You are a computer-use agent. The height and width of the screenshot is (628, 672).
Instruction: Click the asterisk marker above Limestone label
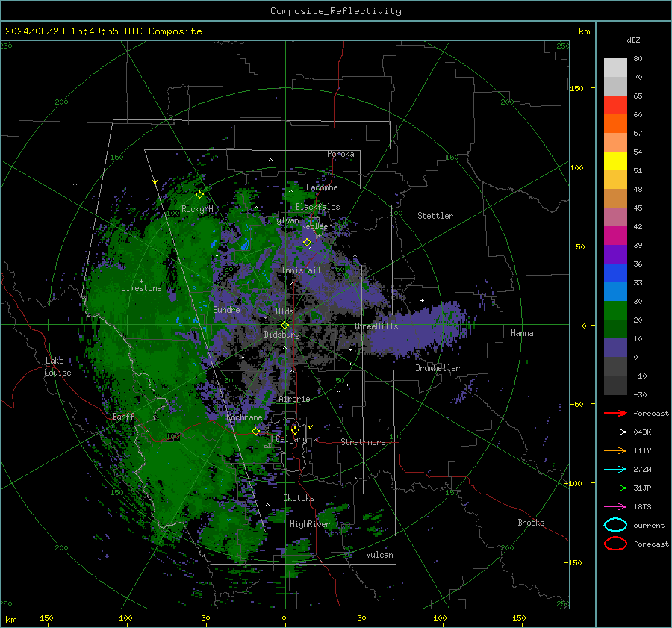coord(141,282)
